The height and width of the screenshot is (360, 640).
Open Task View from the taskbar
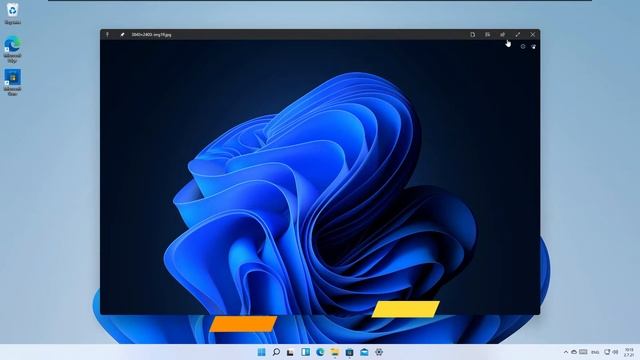(290, 352)
